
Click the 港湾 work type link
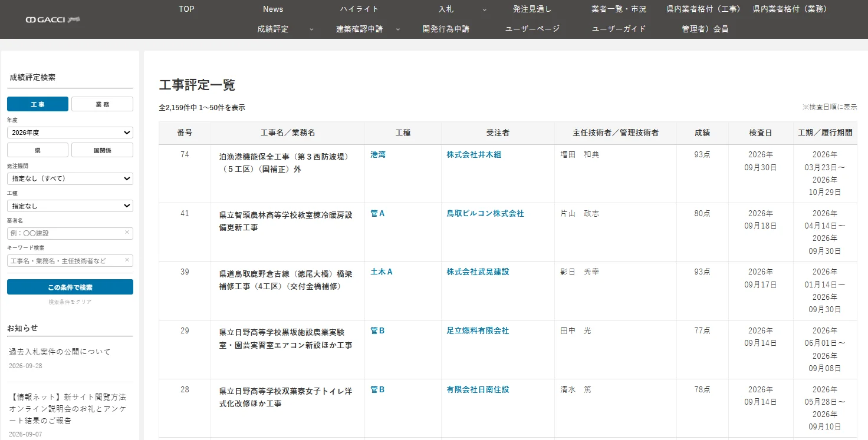point(378,154)
